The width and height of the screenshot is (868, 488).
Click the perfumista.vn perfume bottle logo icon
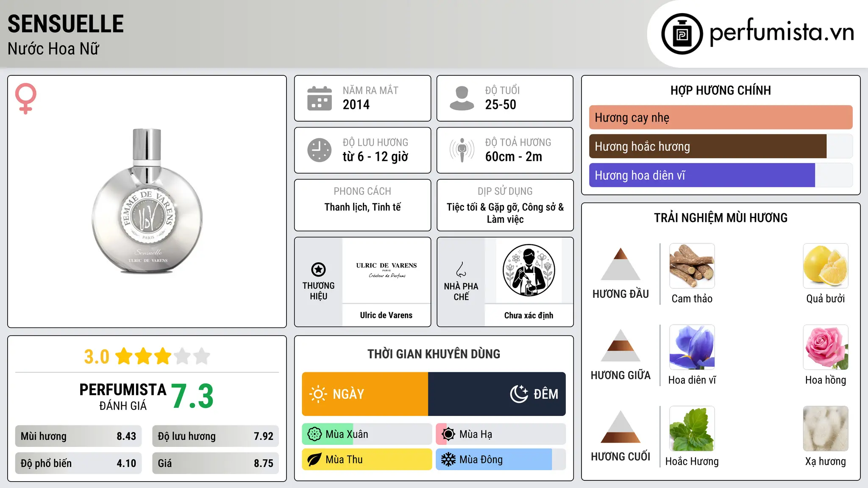682,34
